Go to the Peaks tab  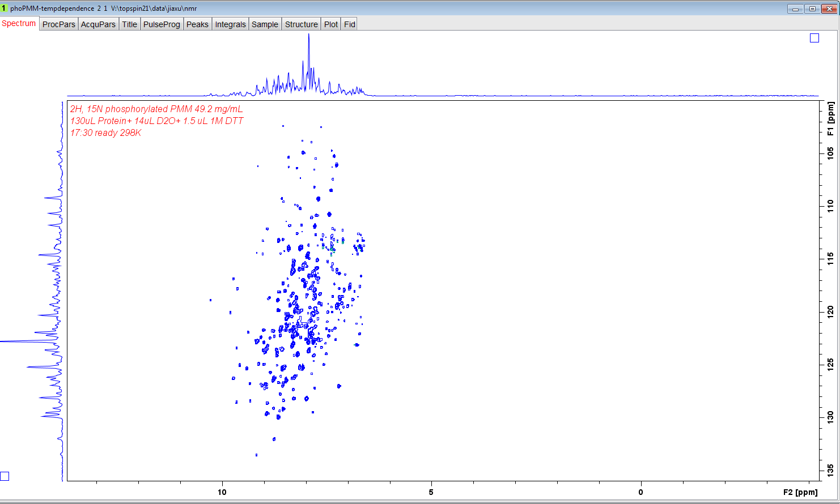click(197, 24)
